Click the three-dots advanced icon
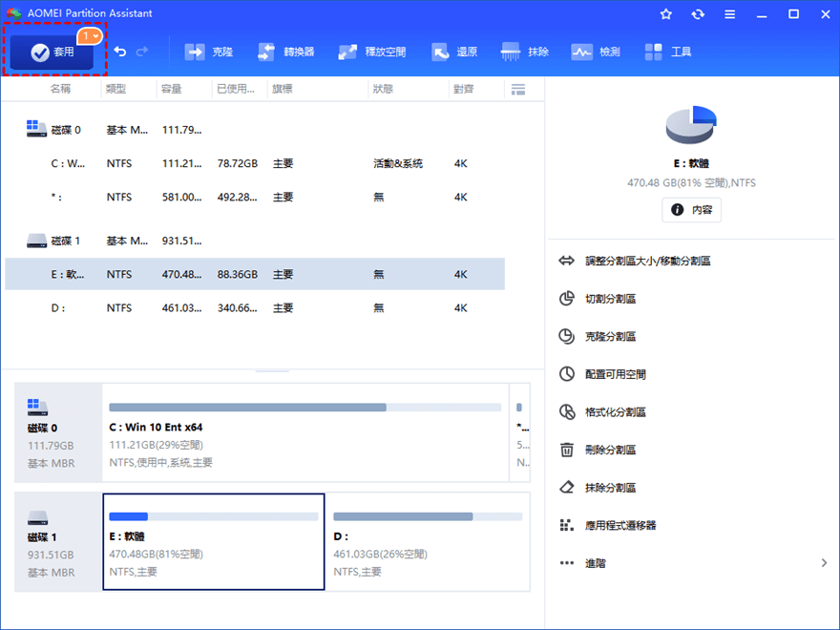 tap(566, 563)
